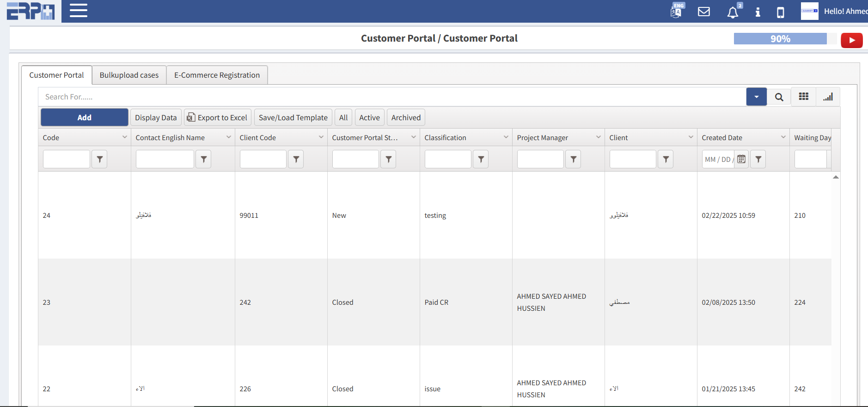868x407 pixels.
Task: Open the hamburger navigation menu
Action: point(78,11)
